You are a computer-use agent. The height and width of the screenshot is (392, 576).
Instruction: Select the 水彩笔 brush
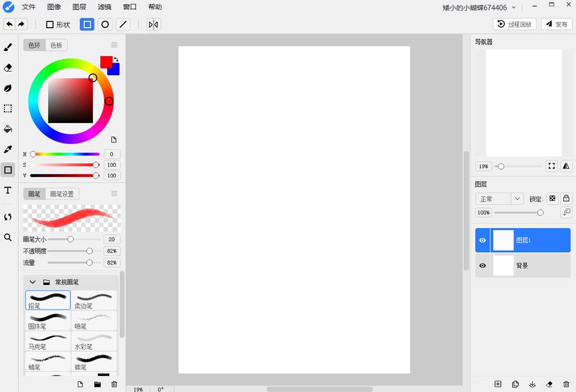click(x=94, y=341)
